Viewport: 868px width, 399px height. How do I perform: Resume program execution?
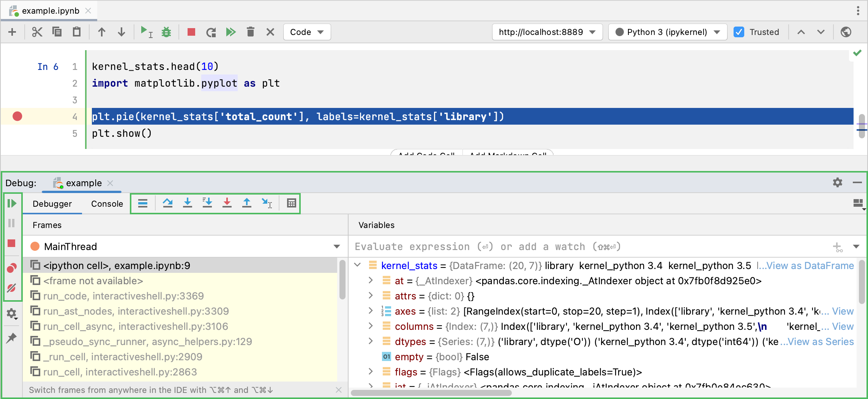[13, 204]
